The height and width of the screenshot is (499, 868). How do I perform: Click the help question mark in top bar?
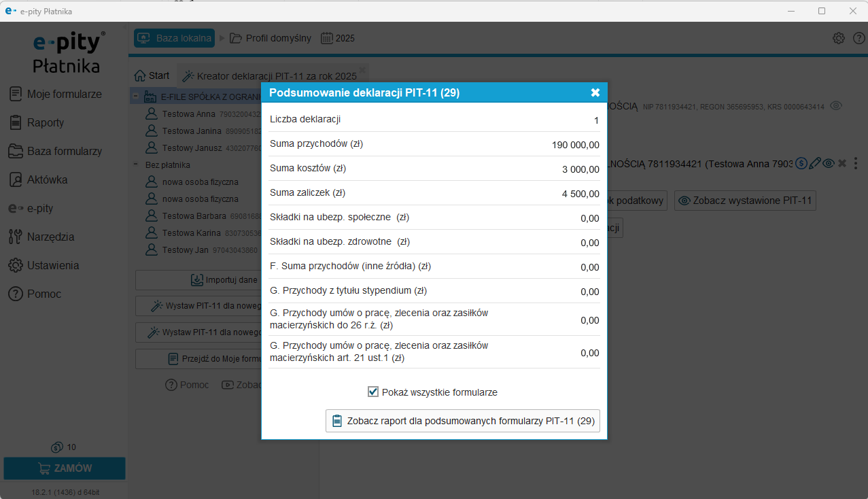(x=858, y=38)
